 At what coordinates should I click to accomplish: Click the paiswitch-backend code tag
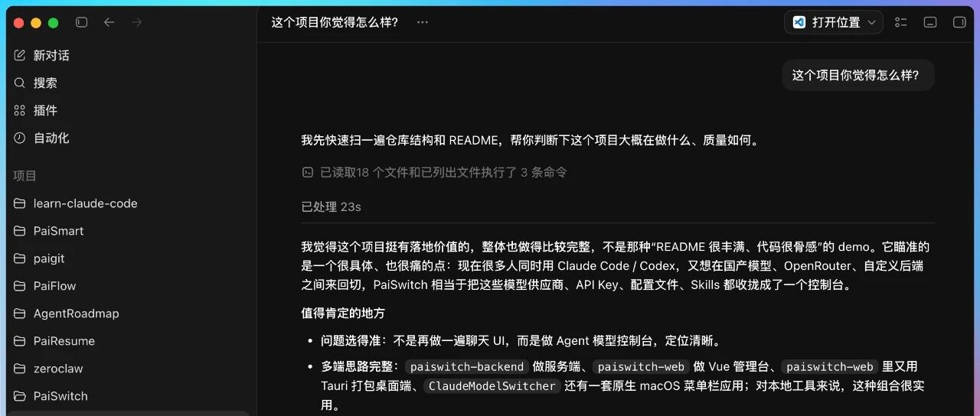click(467, 367)
